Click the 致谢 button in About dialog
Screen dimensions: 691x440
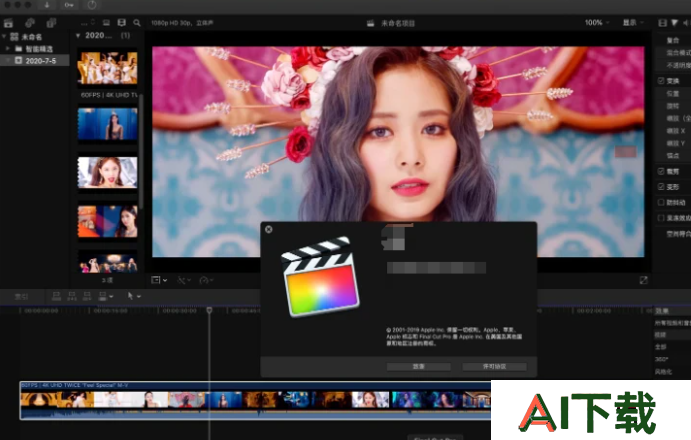tap(419, 366)
